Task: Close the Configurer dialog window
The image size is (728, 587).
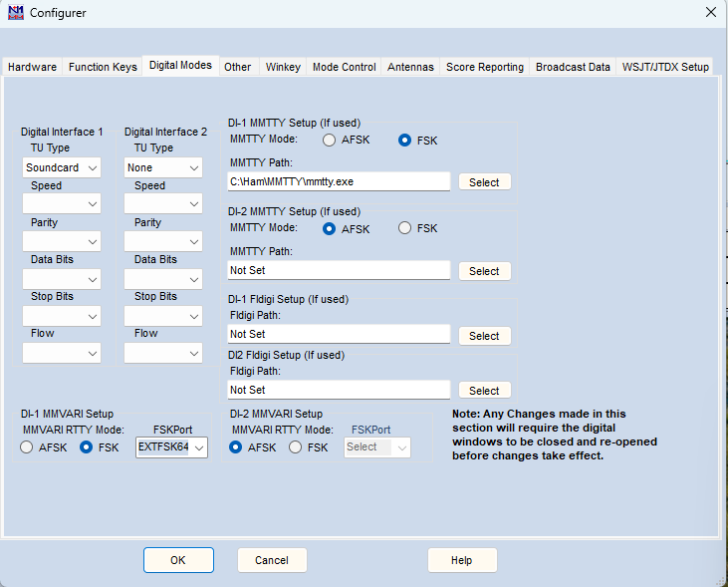Action: [710, 13]
